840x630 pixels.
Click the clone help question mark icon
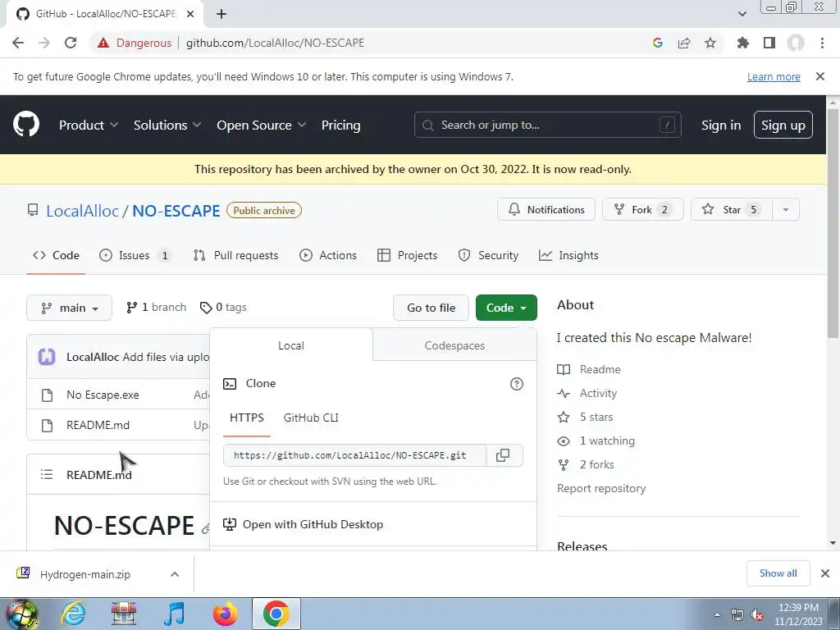point(517,384)
